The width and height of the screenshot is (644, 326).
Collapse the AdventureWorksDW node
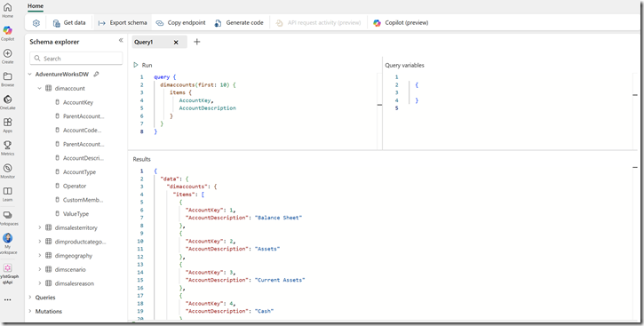(x=30, y=75)
